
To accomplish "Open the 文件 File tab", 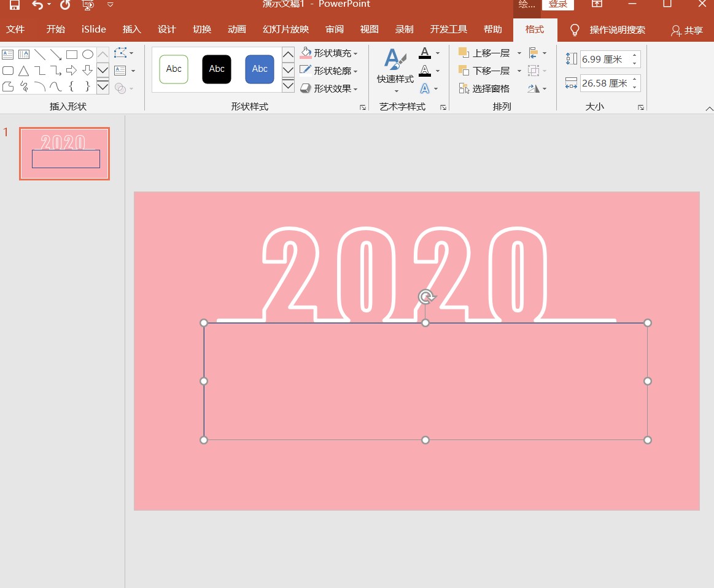I will click(15, 29).
